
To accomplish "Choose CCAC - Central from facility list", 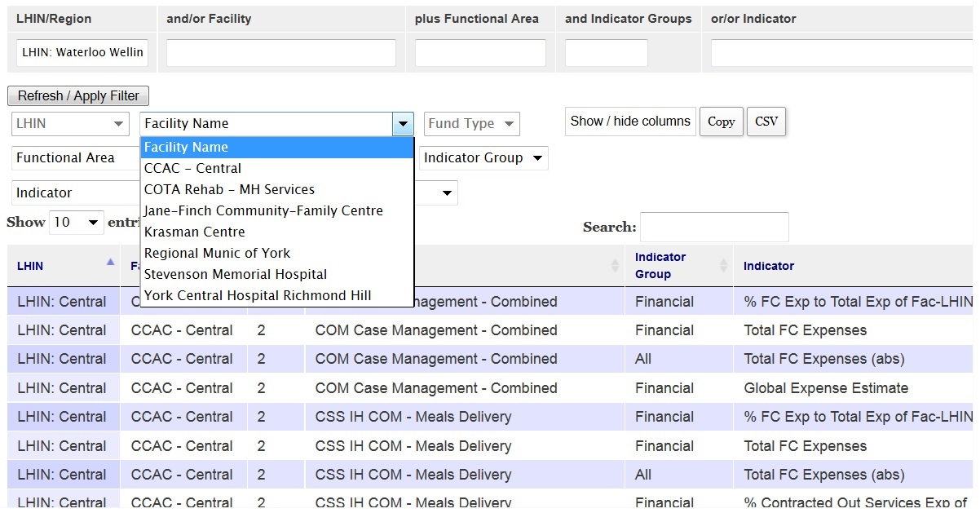I will pos(193,168).
